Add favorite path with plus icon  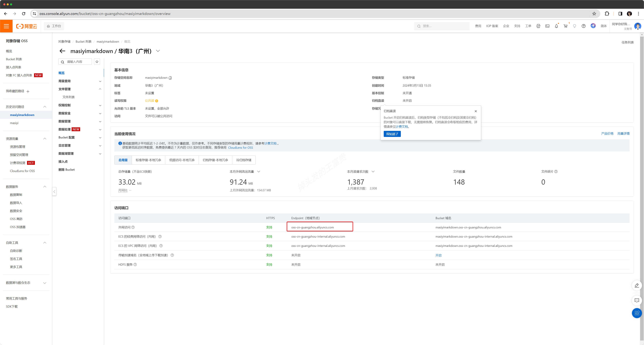[28, 91]
